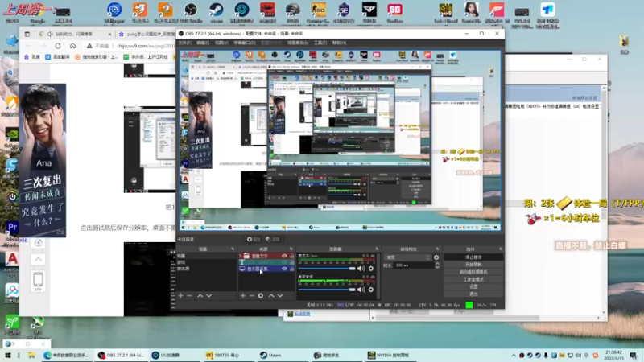Go to browser home page icon
This screenshot has width=644, height=362.
72,46
